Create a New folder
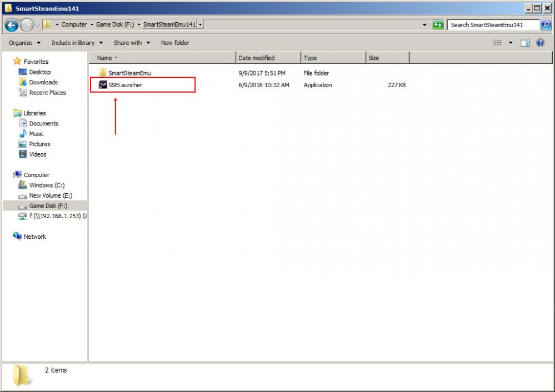The image size is (555, 392). pyautogui.click(x=175, y=43)
